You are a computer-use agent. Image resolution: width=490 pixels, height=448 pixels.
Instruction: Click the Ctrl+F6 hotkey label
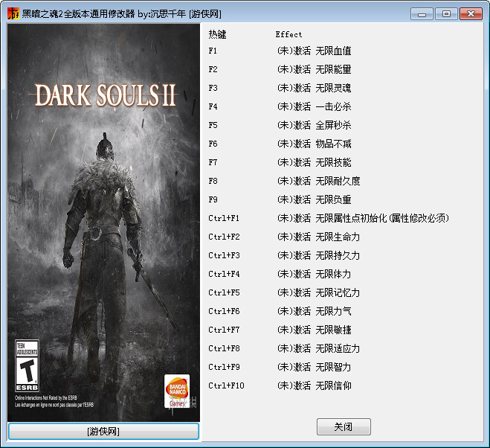click(224, 311)
